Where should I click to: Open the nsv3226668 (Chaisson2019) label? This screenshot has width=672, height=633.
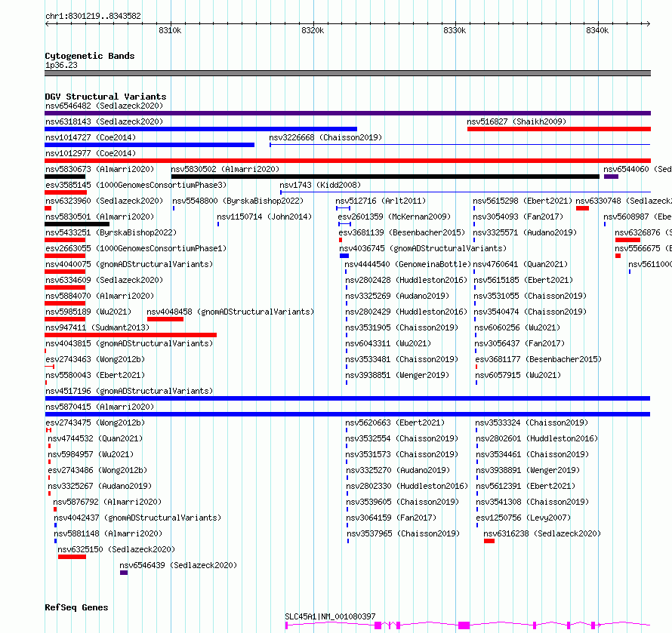(x=325, y=137)
